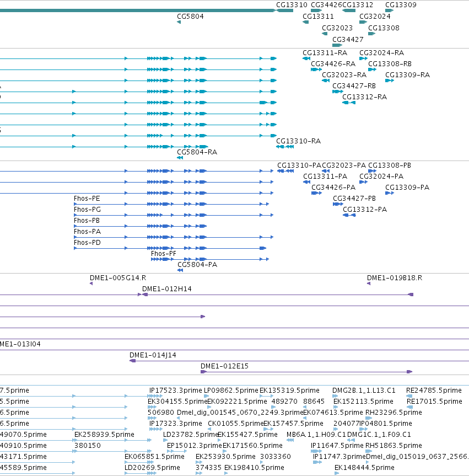The width and height of the screenshot is (469, 476).
Task: Select EST EK148444.5prime
Action: click(364, 468)
